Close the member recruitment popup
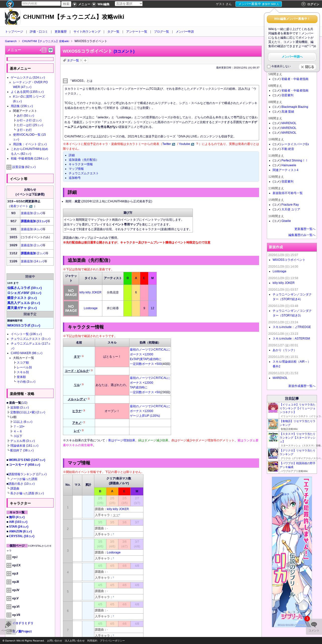322x644 pixels. click(307, 67)
